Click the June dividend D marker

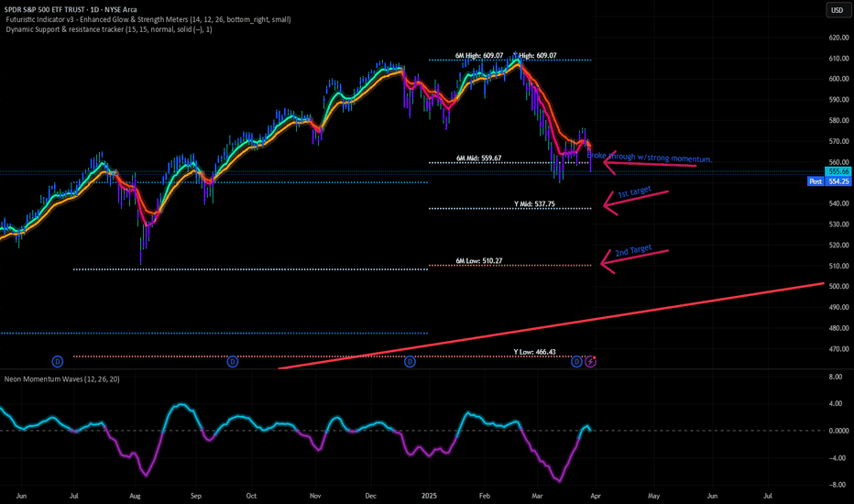[57, 361]
